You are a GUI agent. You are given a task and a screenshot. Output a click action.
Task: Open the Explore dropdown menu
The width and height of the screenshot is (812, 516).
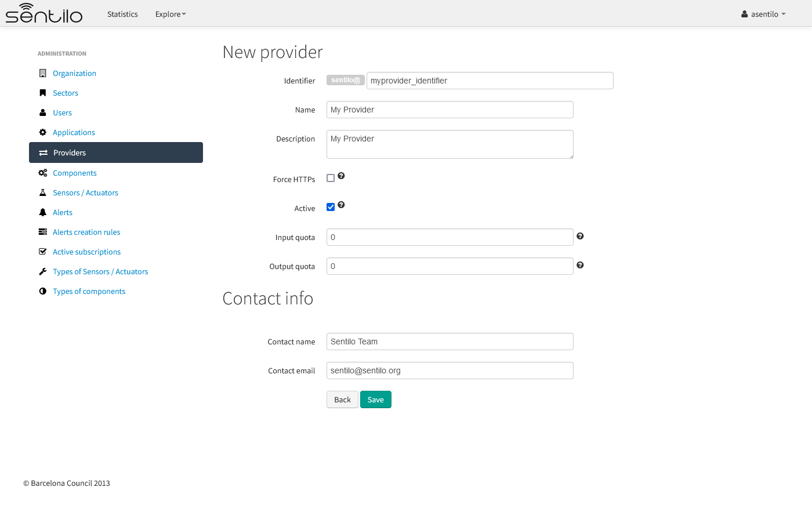click(171, 14)
